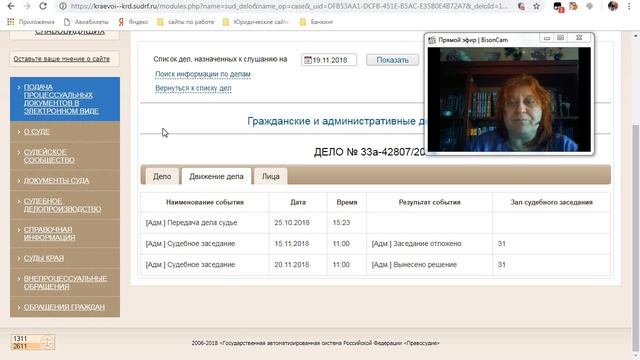The image size is (640, 360).
Task: Click the Результат события column header
Action: [429, 202]
